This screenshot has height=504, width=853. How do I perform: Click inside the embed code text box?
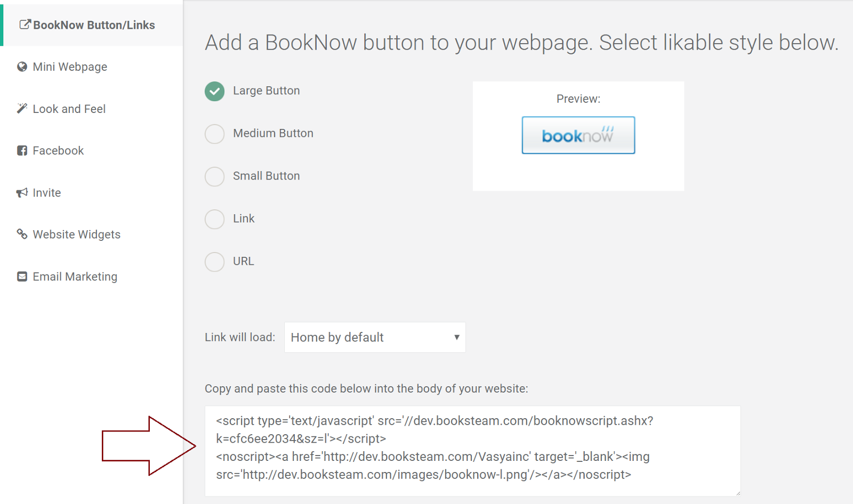[472, 448]
